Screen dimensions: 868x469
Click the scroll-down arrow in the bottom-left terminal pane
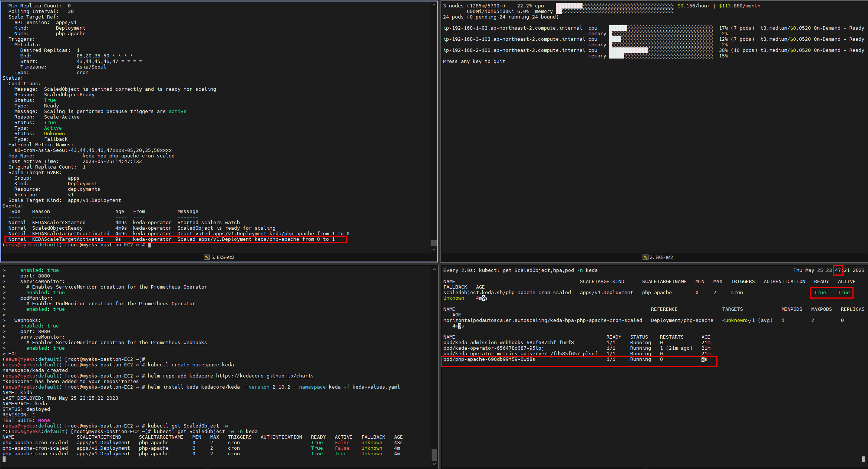coord(434,464)
